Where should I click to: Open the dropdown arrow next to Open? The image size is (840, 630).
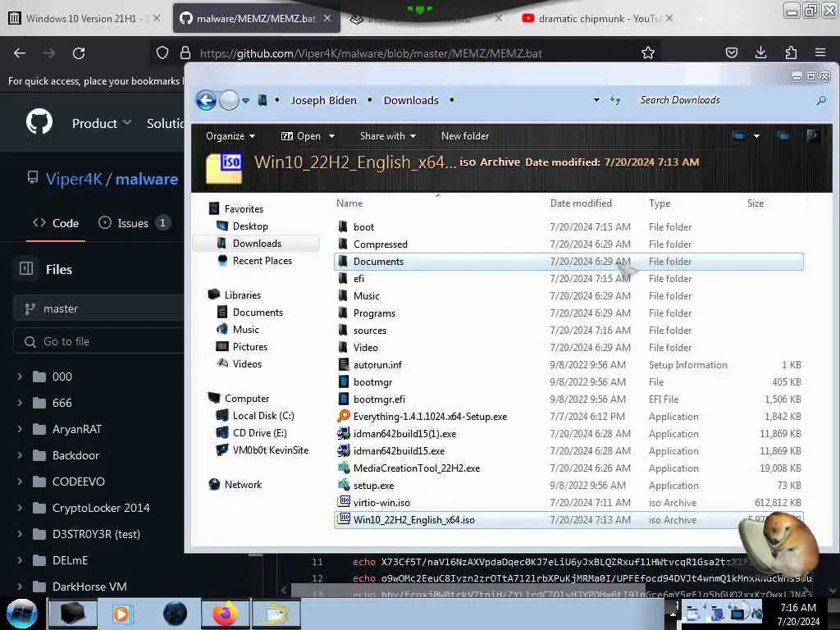pyautogui.click(x=331, y=136)
